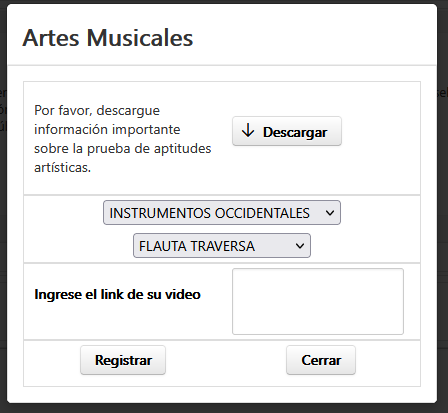
Task: Click the Registrar button
Action: coord(123,360)
